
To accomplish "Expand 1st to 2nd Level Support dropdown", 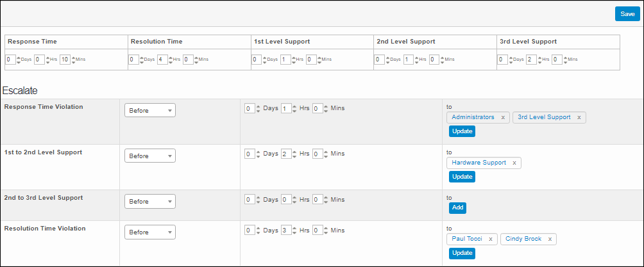I will (x=149, y=156).
